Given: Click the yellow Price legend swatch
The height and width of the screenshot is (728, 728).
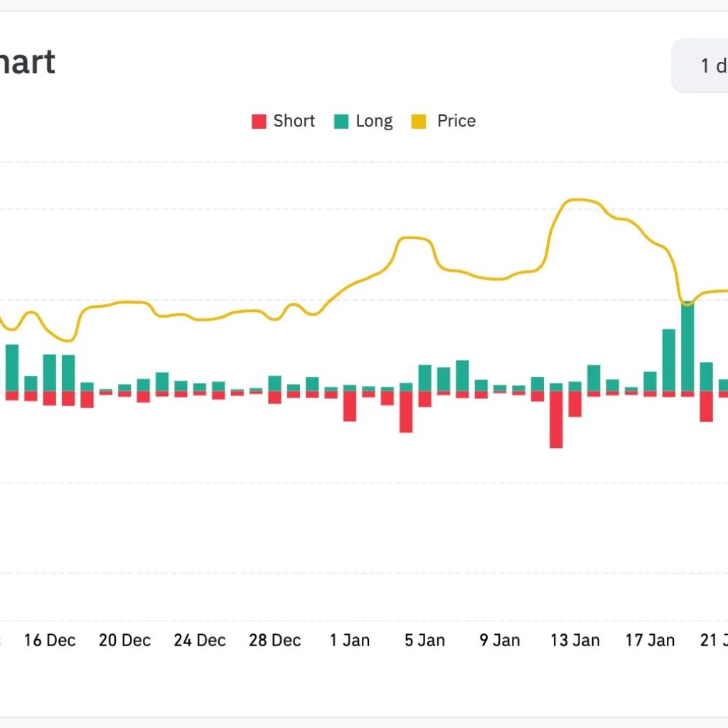Looking at the screenshot, I should [x=419, y=121].
